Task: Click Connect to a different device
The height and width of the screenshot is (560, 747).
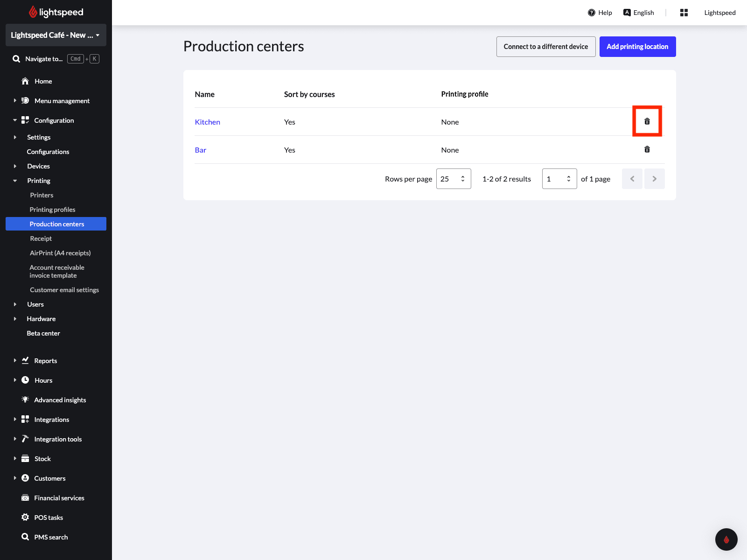Action: point(546,47)
